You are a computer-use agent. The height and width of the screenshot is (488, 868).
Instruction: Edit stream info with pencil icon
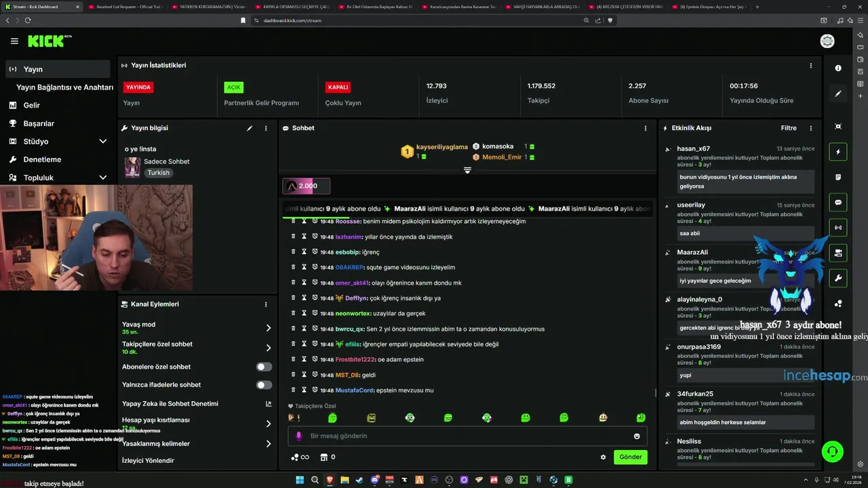pos(250,128)
